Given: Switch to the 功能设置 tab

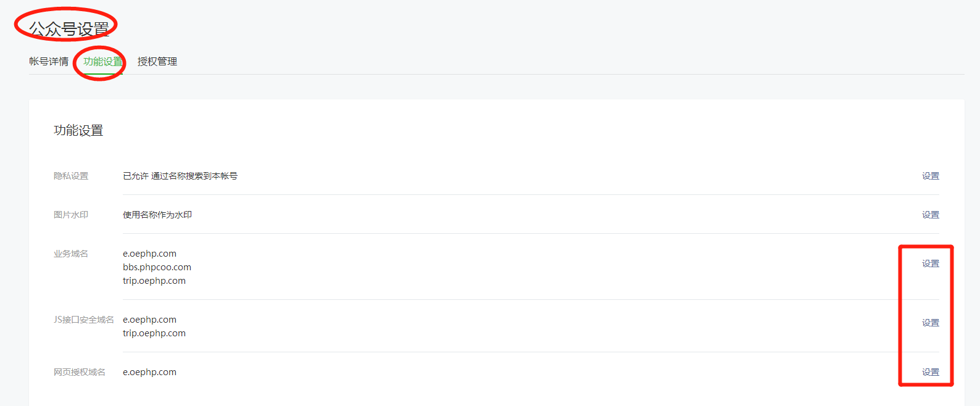Looking at the screenshot, I should pyautogui.click(x=103, y=62).
